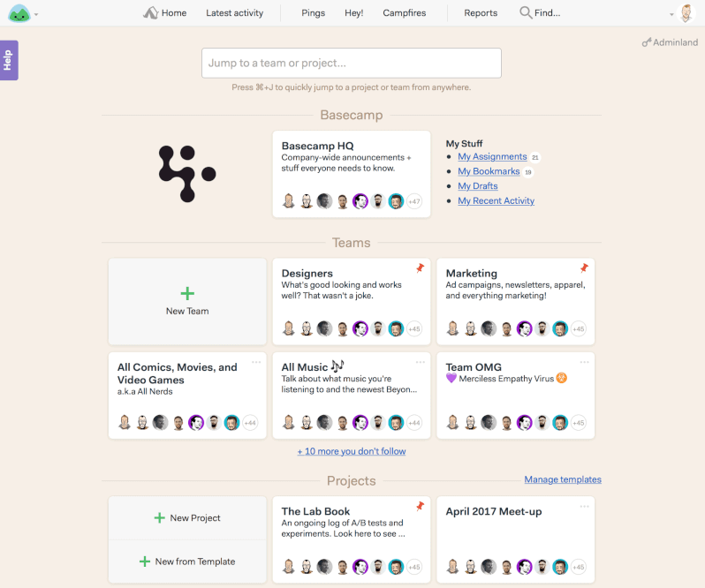Viewport: 705px width, 588px height.
Task: Show the +47 members on Basecamp HQ
Action: tap(414, 201)
